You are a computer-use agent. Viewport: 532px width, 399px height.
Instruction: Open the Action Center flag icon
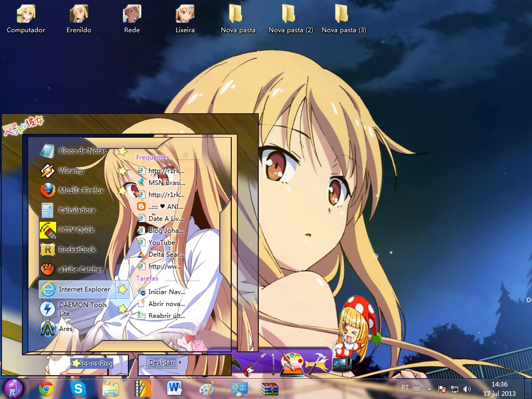(x=442, y=388)
